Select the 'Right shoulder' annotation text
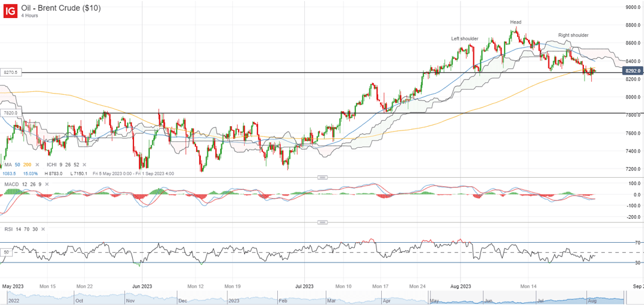Screen dimensions: 644x307 tap(573, 35)
